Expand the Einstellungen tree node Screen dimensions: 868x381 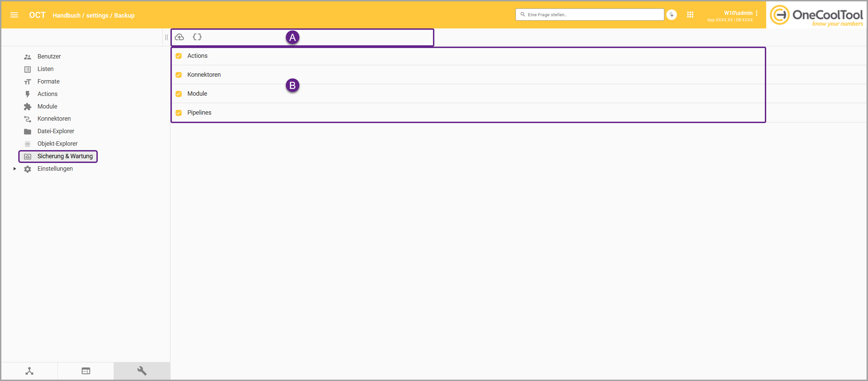15,169
